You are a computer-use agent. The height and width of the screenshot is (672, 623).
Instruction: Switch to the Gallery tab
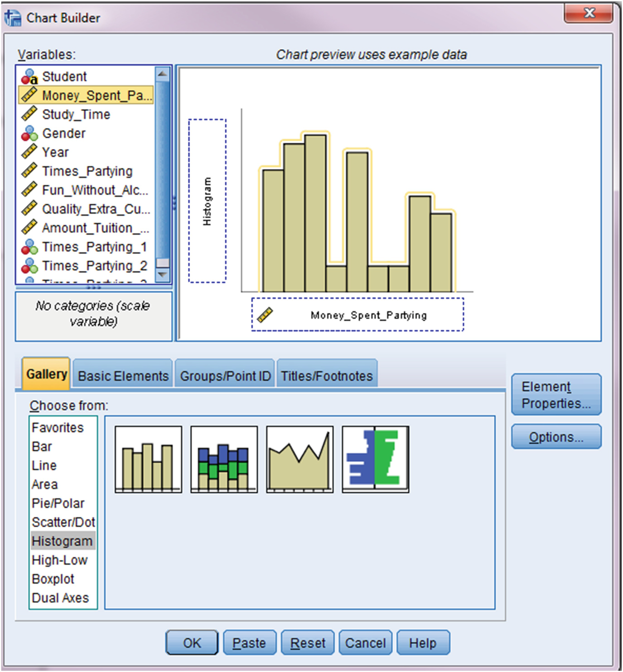(x=46, y=374)
